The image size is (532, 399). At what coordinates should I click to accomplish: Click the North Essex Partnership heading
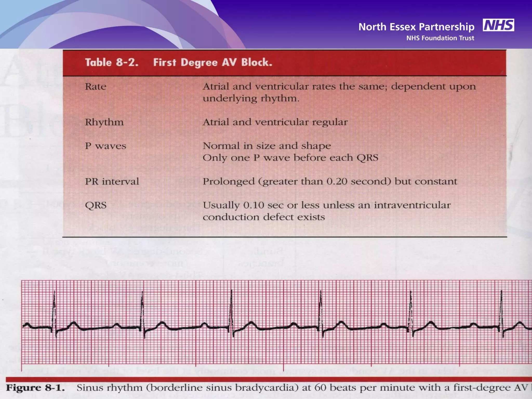(416, 27)
